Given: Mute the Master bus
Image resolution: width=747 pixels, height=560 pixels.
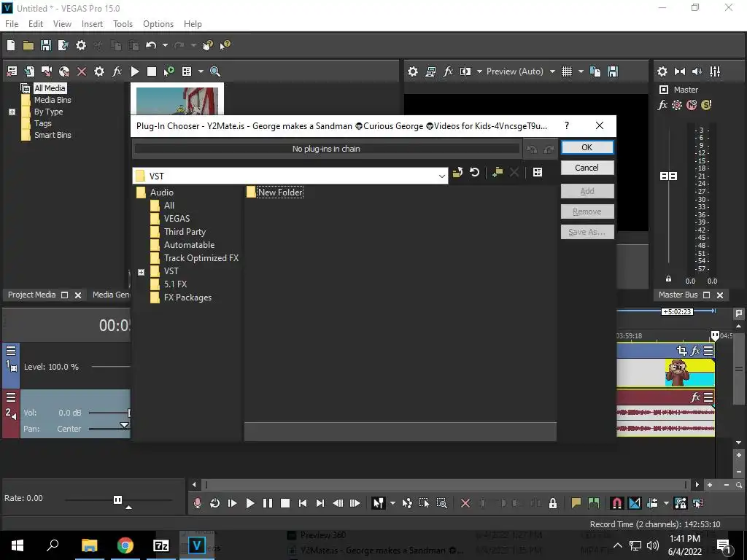Looking at the screenshot, I should [x=692, y=105].
